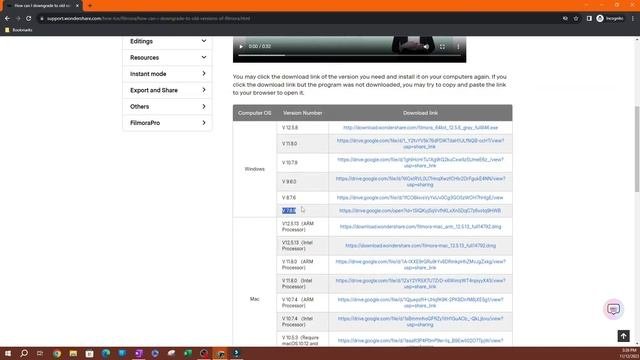
Task: Open the Export and Share section
Action: (167, 90)
